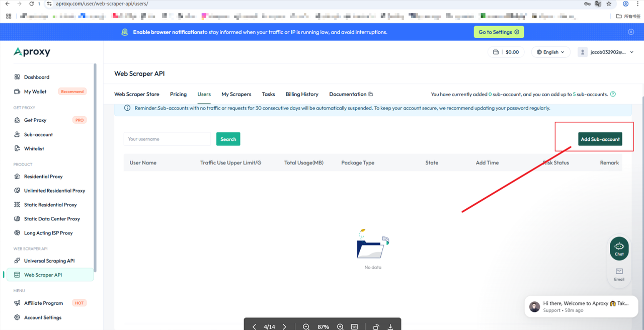Select the Users tab
This screenshot has width=644, height=330.
point(204,94)
